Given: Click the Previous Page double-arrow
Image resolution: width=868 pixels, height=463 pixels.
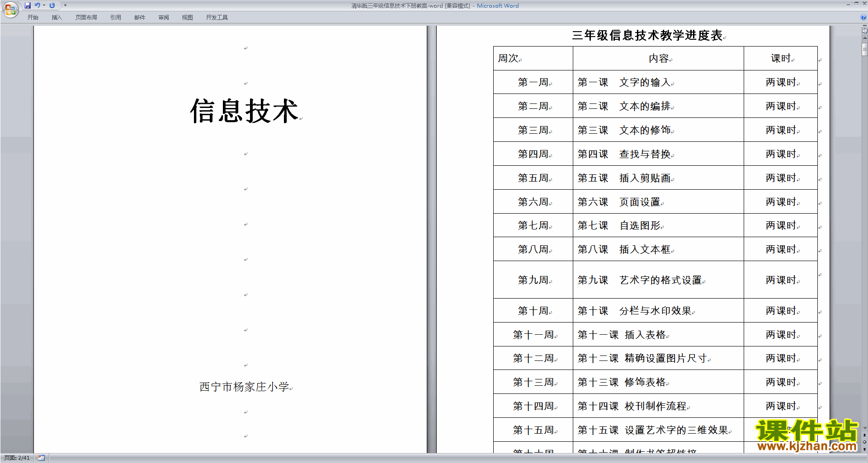Looking at the screenshot, I should point(865,435).
